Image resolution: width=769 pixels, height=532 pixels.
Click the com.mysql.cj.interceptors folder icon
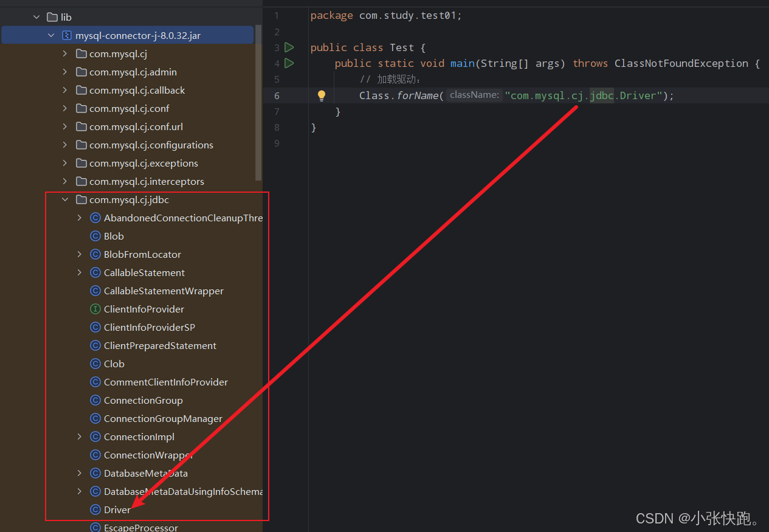(81, 181)
